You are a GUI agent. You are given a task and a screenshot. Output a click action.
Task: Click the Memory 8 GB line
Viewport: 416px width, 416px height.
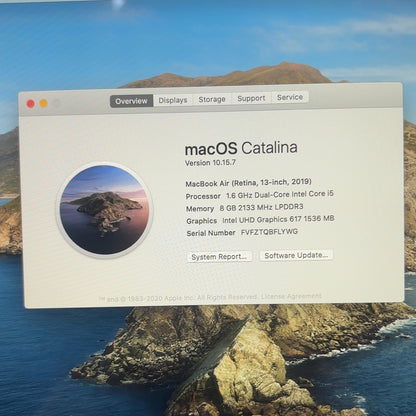pos(245,208)
